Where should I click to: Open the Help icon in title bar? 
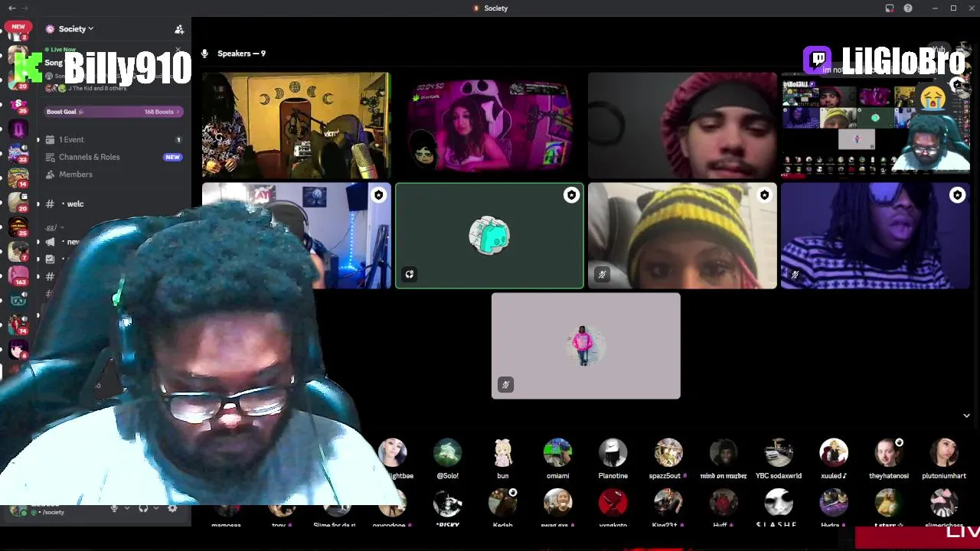908,8
